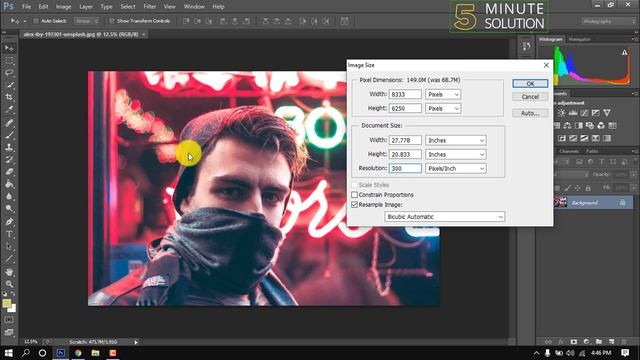Select the Hand tool
The width and height of the screenshot is (640, 360).
click(x=9, y=272)
